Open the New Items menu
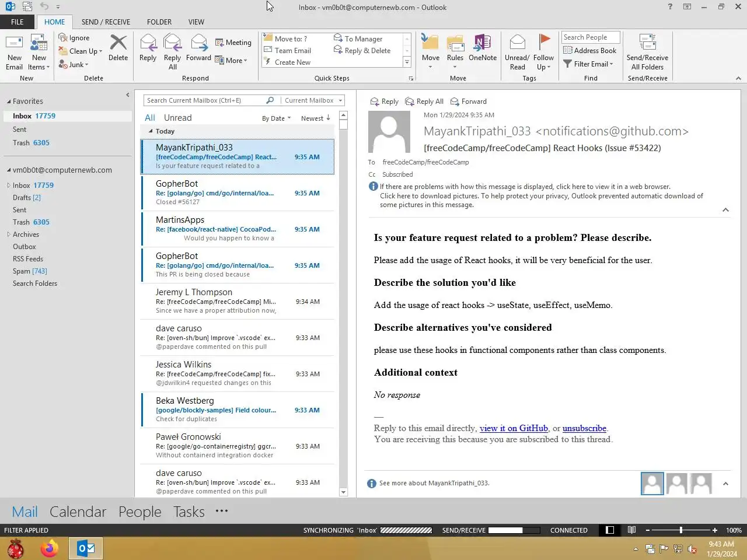 39,52
